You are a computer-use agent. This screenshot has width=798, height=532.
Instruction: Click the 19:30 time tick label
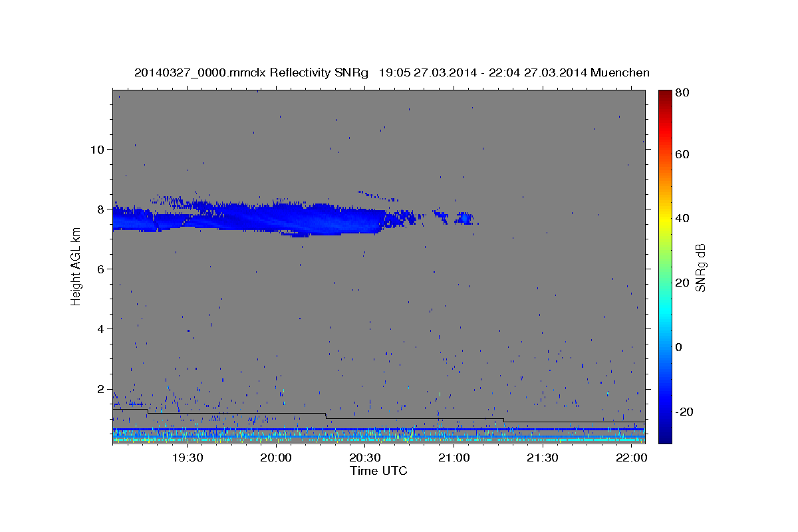[x=187, y=458]
